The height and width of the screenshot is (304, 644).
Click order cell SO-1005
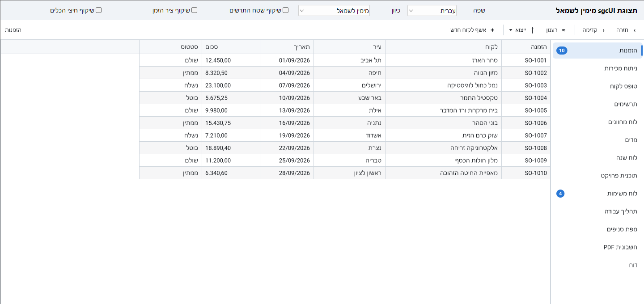tap(526, 110)
